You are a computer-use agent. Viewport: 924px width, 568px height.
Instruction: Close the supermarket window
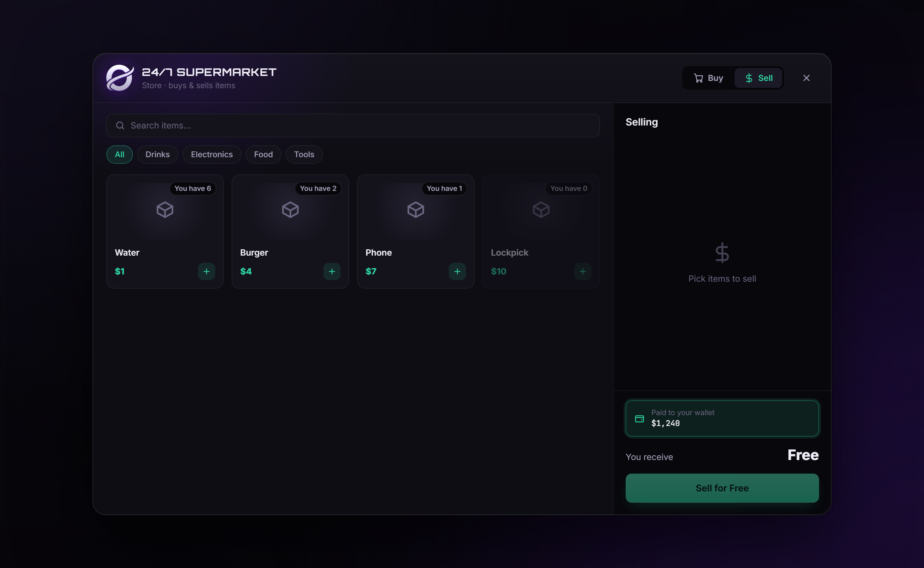[806, 78]
